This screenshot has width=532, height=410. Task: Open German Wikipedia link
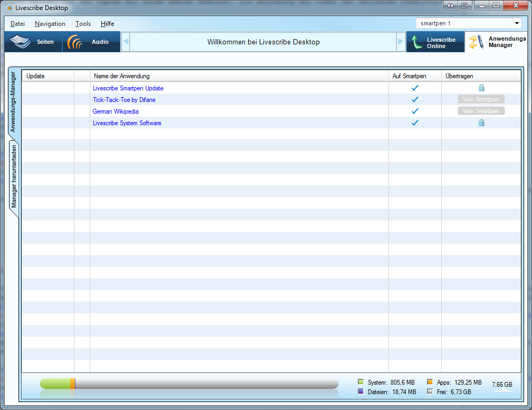[116, 111]
